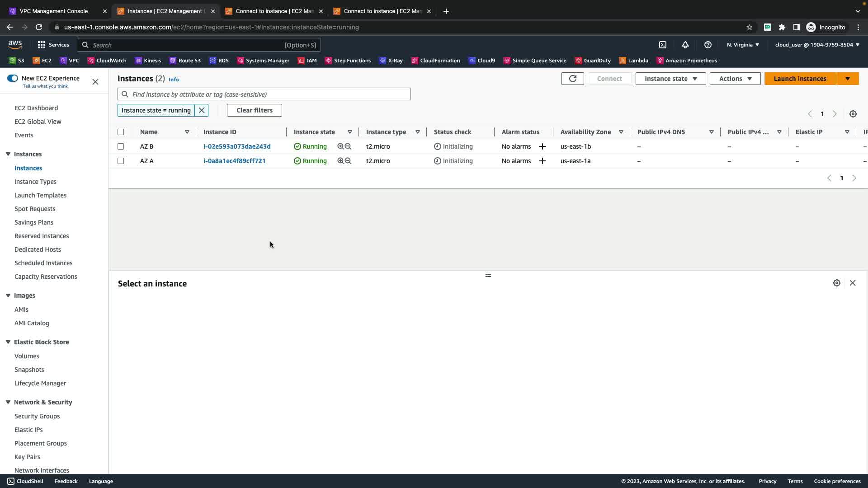
Task: Collapse the Elastic Block Store sidebar section
Action: coord(8,342)
